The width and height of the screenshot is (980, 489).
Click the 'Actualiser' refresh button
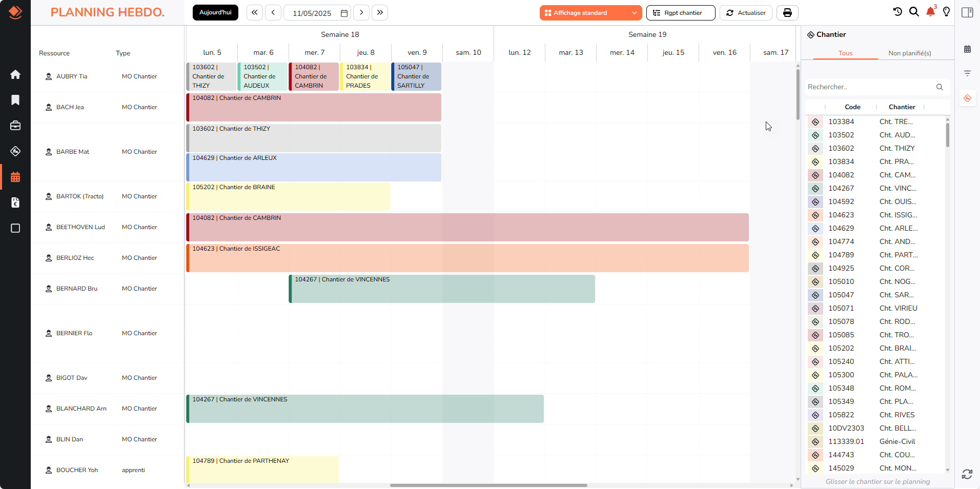click(745, 13)
